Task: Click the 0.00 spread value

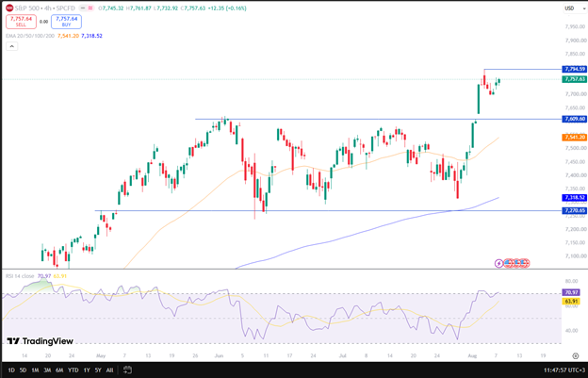Action: (x=44, y=22)
